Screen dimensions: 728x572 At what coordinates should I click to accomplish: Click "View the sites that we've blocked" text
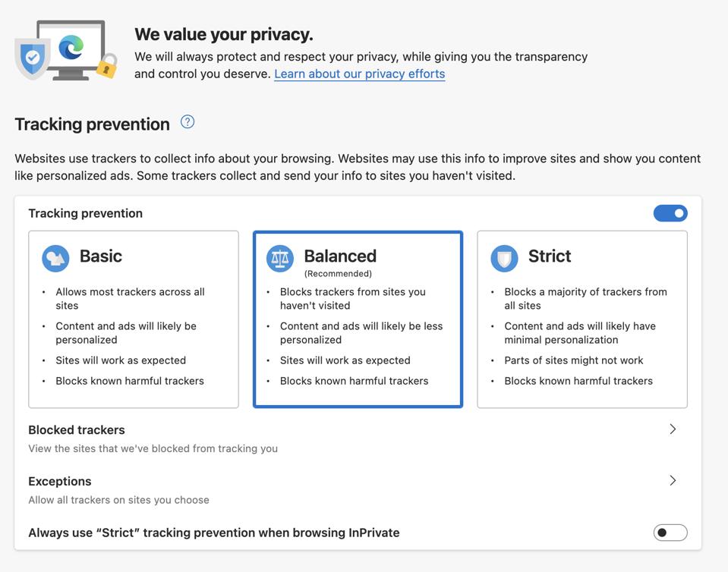pos(153,448)
